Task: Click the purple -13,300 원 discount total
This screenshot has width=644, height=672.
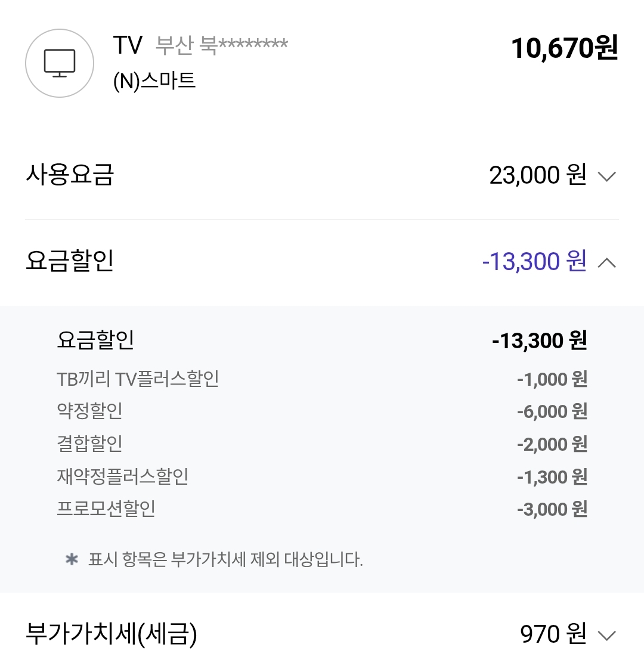Action: point(534,261)
